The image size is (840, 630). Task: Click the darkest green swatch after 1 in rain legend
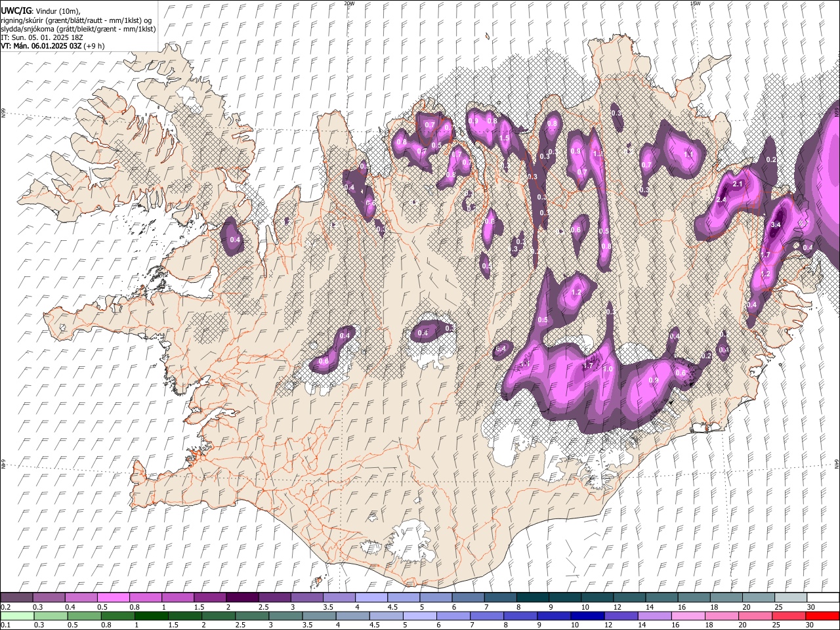pyautogui.click(x=152, y=616)
